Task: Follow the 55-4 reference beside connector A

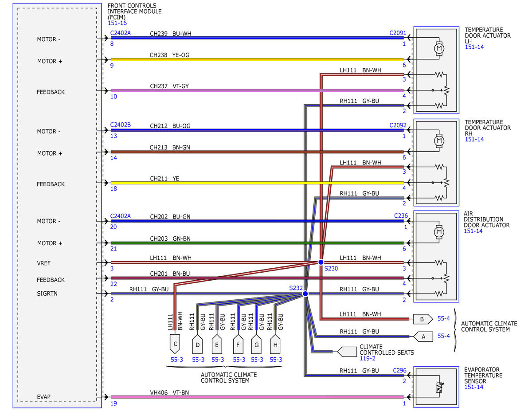Action: pos(444,336)
